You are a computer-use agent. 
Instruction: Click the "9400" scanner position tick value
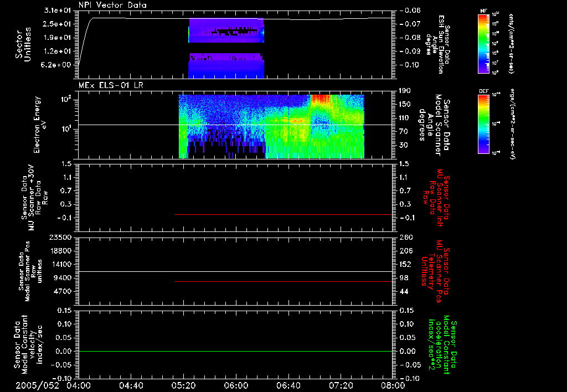pyautogui.click(x=62, y=278)
